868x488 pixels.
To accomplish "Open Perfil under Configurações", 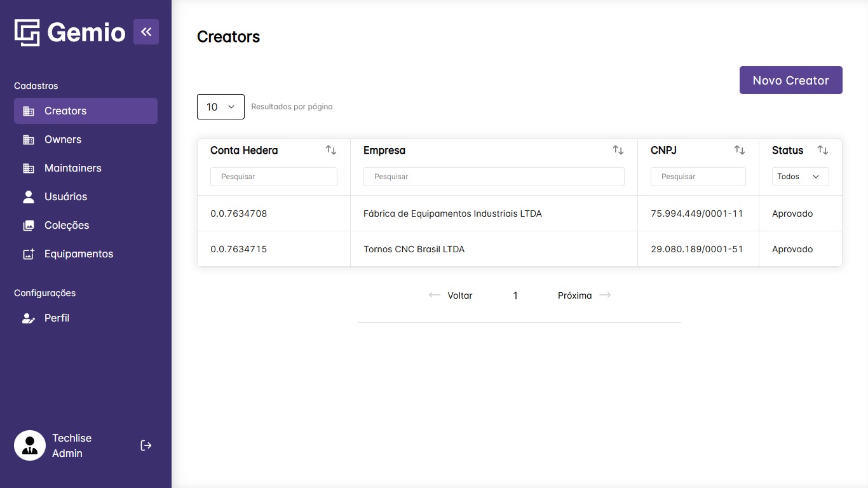I will coord(57,318).
